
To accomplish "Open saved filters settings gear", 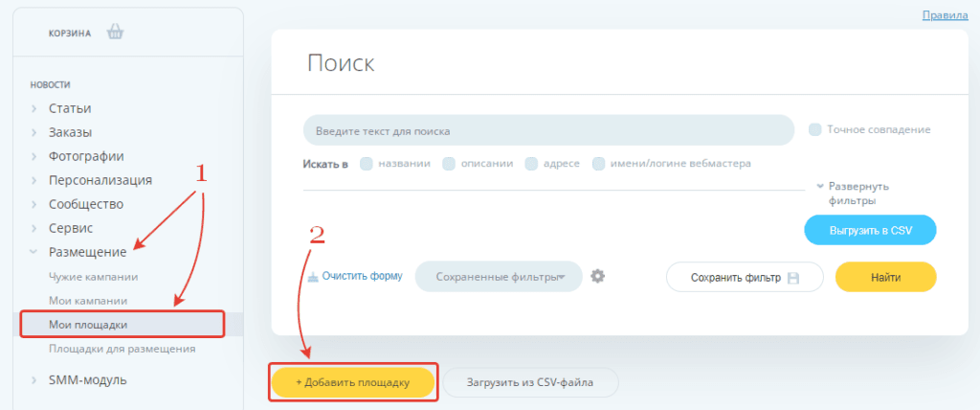I will coord(598,276).
